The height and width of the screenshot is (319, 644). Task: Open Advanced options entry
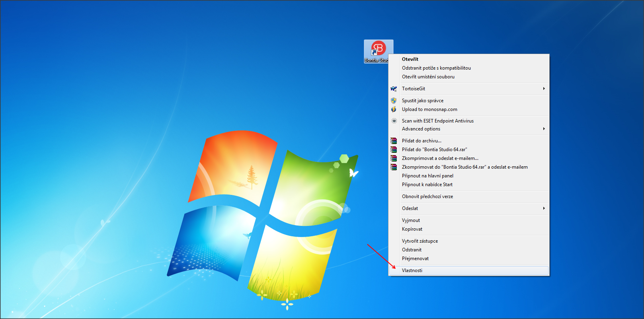(x=469, y=129)
